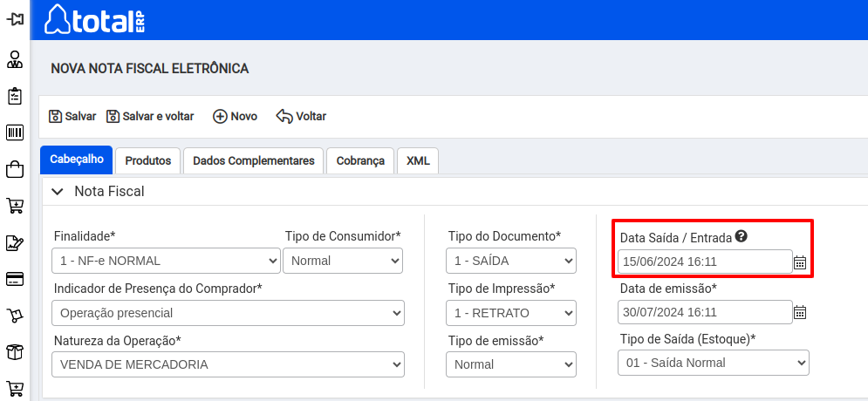
Task: Collapse the Nota Fiscal section chevron
Action: [57, 192]
